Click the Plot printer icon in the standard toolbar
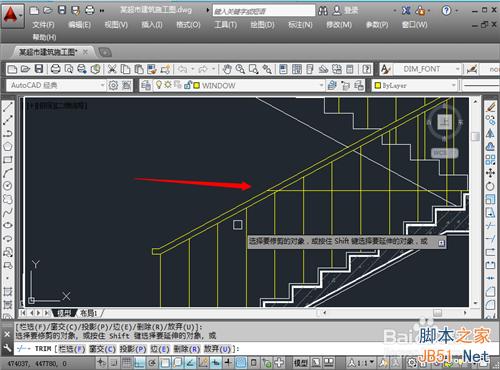 pyautogui.click(x=55, y=69)
